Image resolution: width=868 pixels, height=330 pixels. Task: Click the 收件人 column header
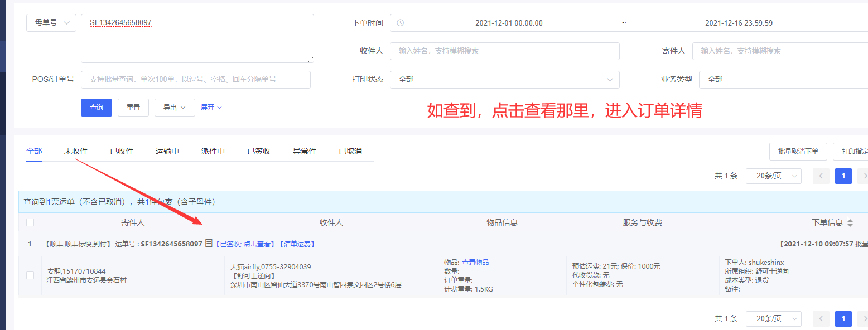pos(331,222)
